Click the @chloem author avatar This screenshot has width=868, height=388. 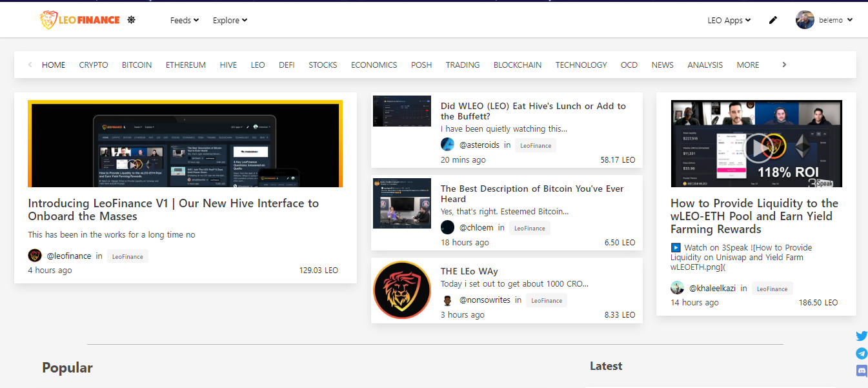pyautogui.click(x=447, y=227)
